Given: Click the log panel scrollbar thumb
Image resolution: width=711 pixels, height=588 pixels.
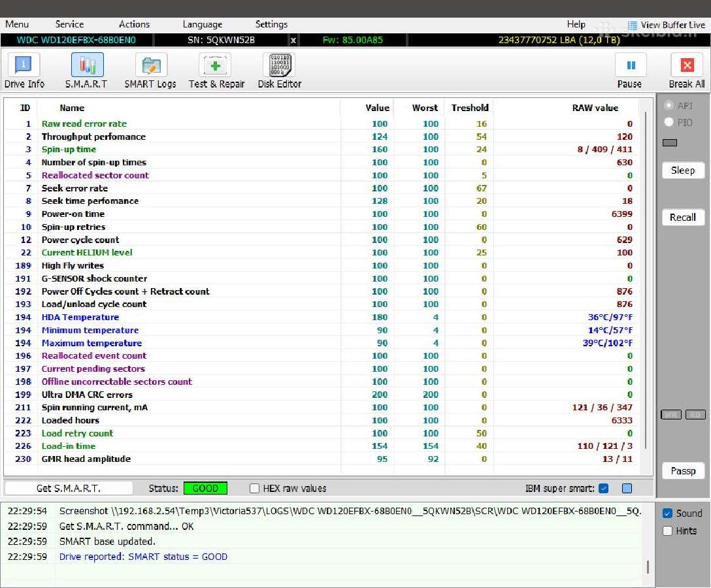Looking at the screenshot, I should pyautogui.click(x=648, y=566).
